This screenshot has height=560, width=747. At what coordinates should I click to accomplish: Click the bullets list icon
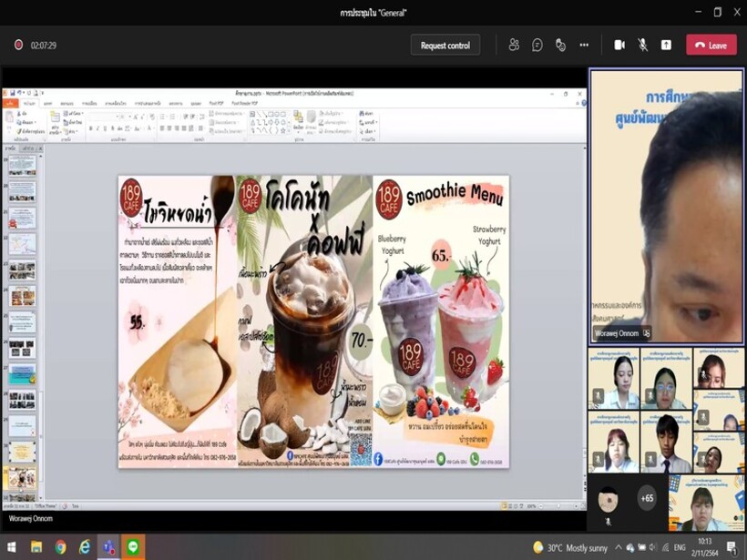coord(162,117)
